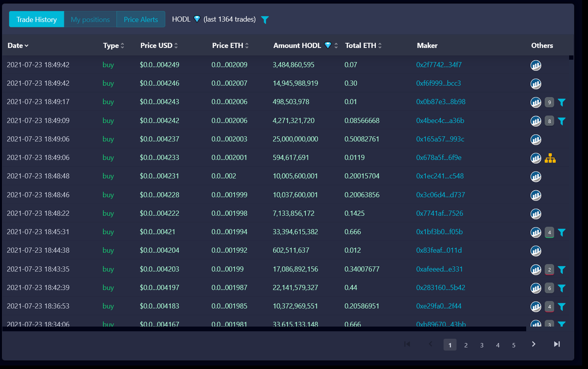Click the 9 trades badge for 0x0b87e3...8b98

pyautogui.click(x=549, y=102)
